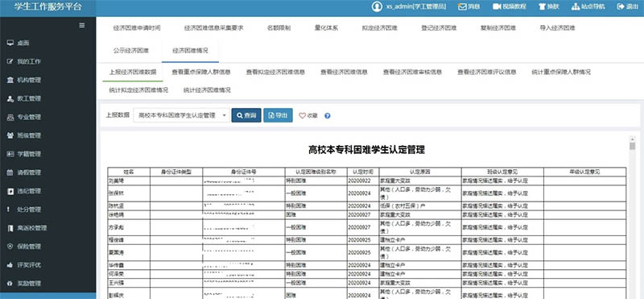Open 查看经济困难审核信息 sub-tab
The image size is (644, 299).
pos(412,72)
